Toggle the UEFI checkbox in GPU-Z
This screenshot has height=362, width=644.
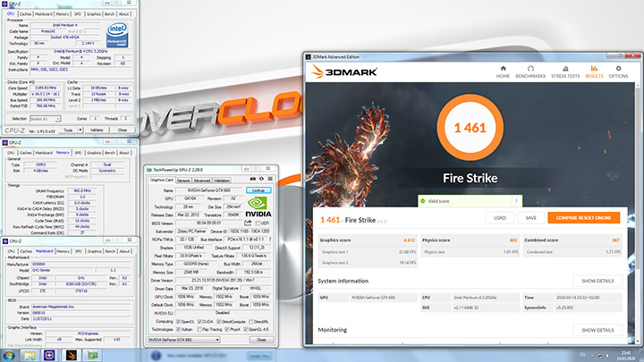pos(258,223)
